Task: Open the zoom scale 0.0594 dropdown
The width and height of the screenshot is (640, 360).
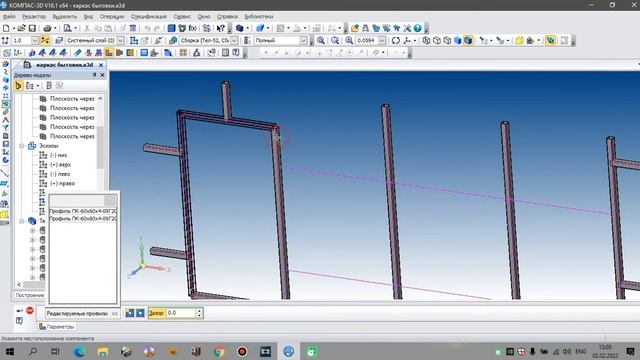Action: [x=382, y=40]
